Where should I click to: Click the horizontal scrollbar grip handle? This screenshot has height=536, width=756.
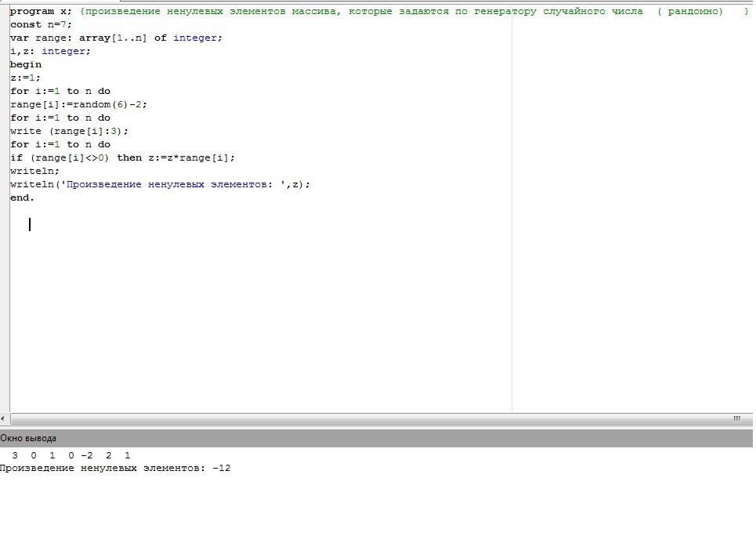[x=736, y=419]
